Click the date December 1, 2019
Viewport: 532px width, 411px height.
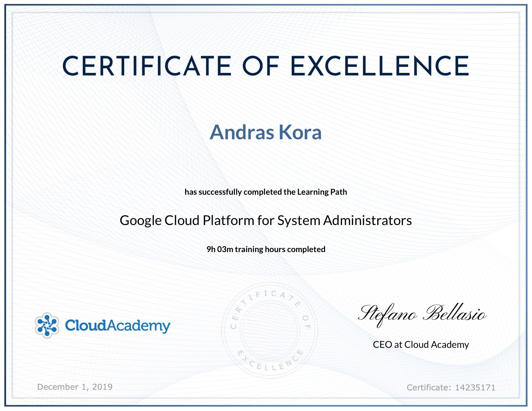(75, 387)
